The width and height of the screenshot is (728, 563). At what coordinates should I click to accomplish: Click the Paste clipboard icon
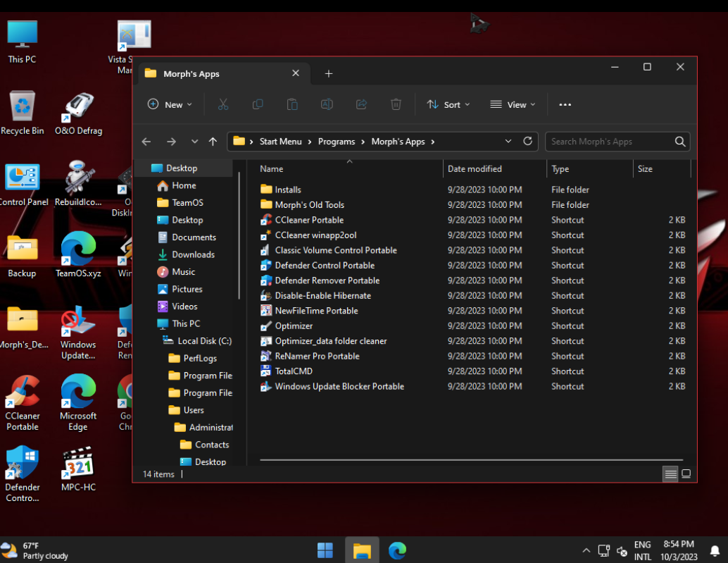tap(292, 104)
